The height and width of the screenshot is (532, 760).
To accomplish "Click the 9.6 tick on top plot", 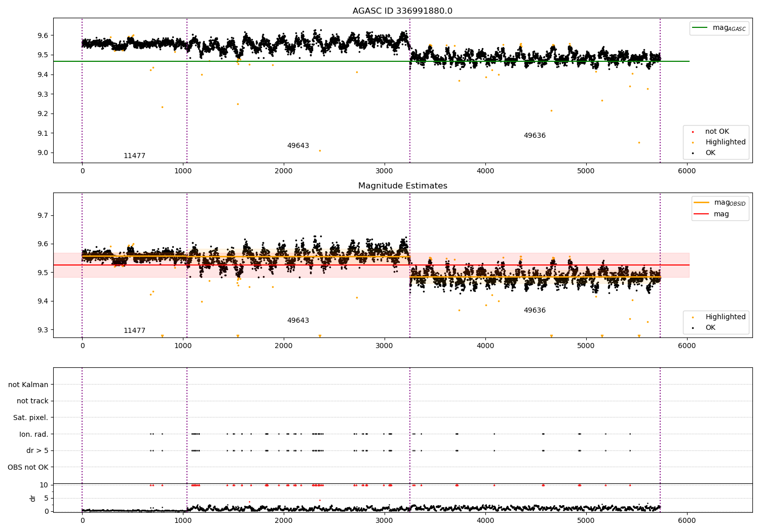I will (43, 35).
